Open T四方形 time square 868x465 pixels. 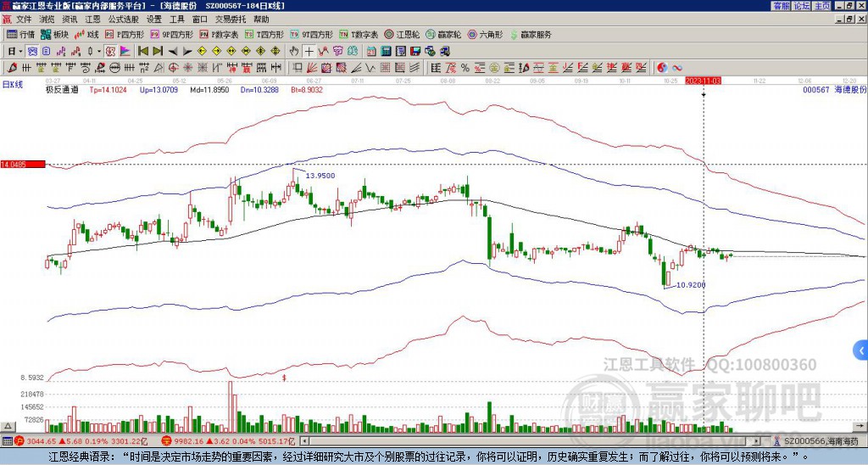264,34
